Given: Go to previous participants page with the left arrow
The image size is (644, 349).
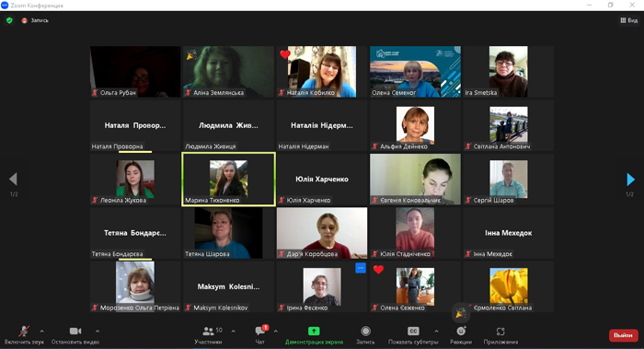Looking at the screenshot, I should (13, 180).
